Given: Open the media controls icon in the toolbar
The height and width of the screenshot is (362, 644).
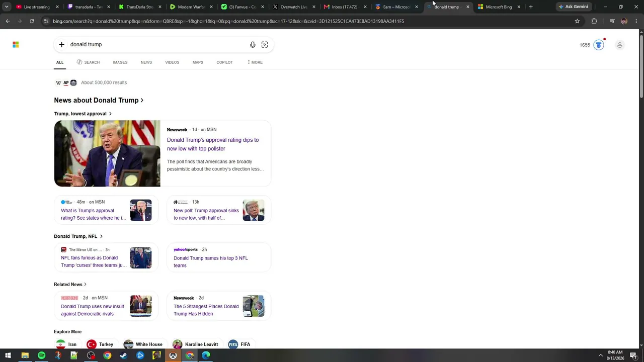Looking at the screenshot, I should pyautogui.click(x=612, y=21).
